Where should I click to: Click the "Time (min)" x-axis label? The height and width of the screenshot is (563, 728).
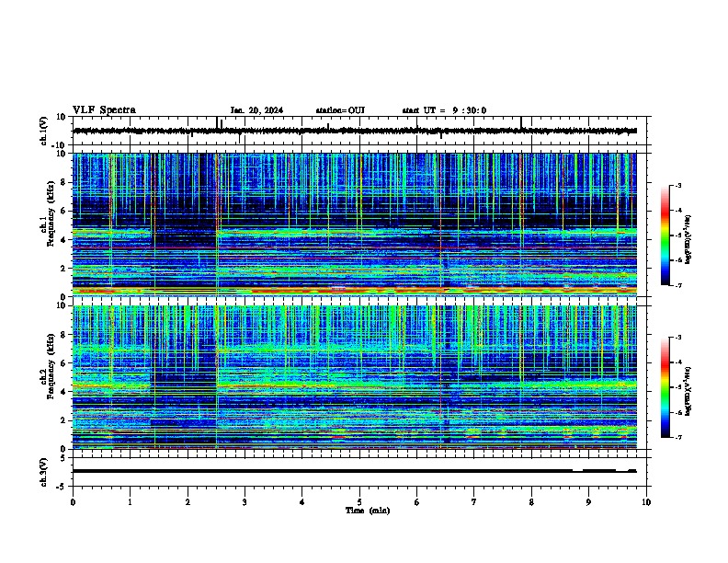(x=368, y=511)
